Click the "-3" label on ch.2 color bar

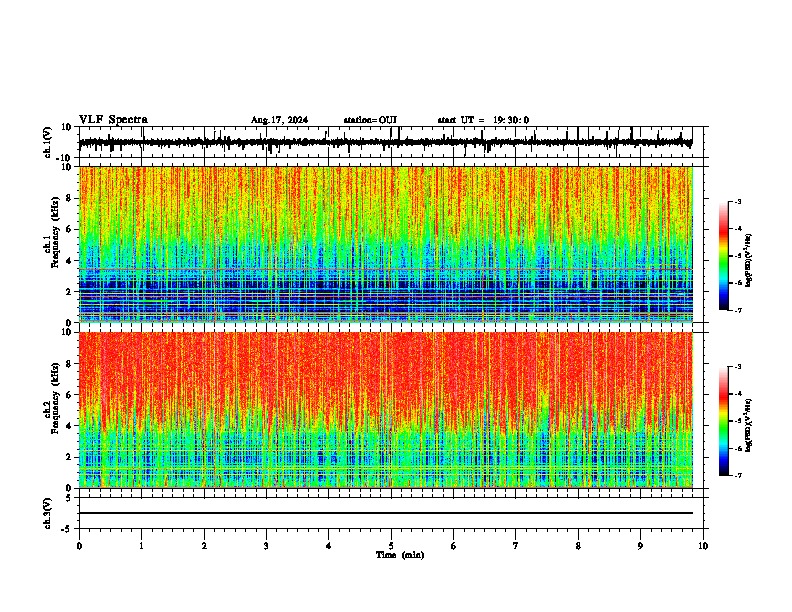[x=738, y=367]
